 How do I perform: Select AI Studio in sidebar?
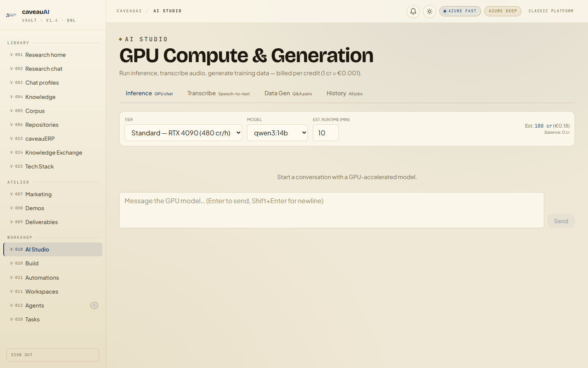[53, 249]
